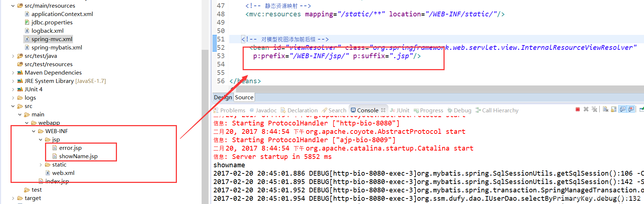Viewport: 644px width, 204px height.
Task: Click the Maven Dependencies library icon
Action: click(x=20, y=73)
